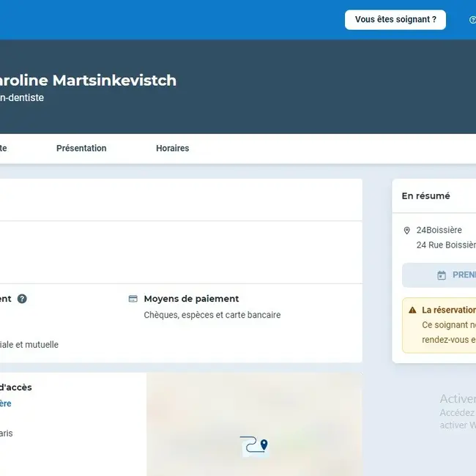
Task: Click the credit card icon near Moyens de paiement
Action: coord(133,299)
